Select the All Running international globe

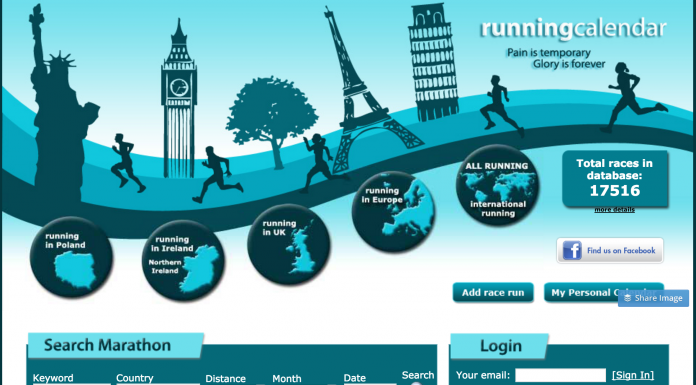click(498, 186)
